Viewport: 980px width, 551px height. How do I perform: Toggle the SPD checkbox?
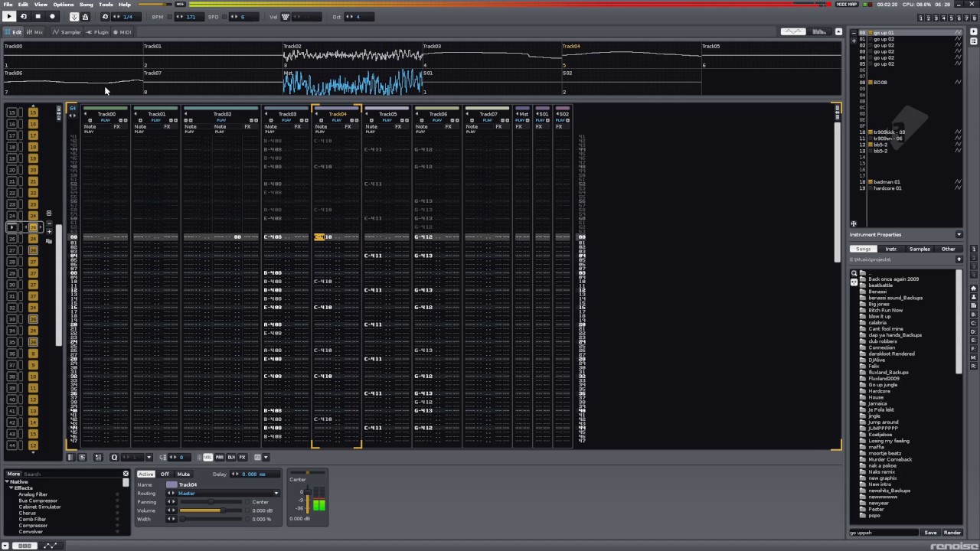point(224,17)
